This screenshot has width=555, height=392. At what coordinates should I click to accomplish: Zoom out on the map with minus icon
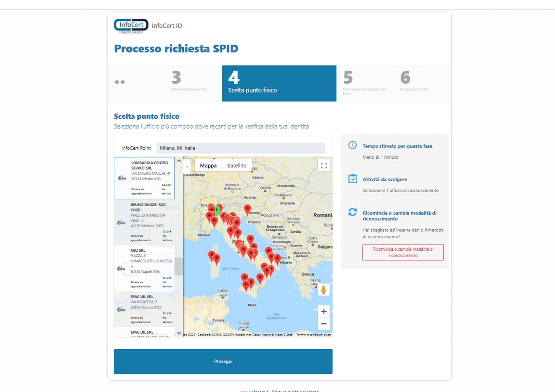[324, 324]
